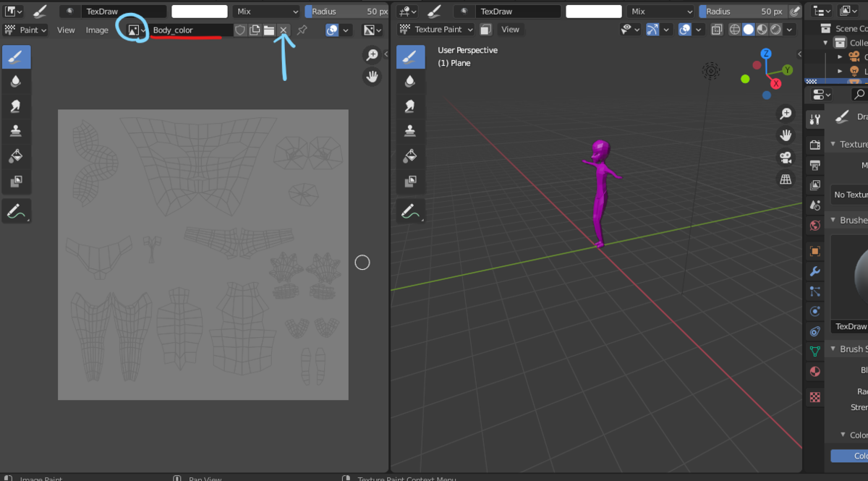The height and width of the screenshot is (481, 868).
Task: Switch to solid shading mode
Action: [749, 30]
